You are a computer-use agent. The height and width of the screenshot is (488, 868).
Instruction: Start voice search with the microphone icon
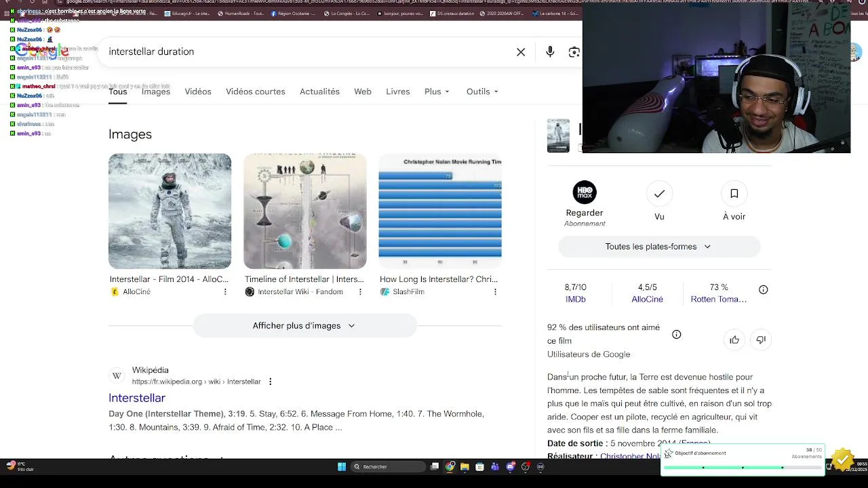[x=550, y=52]
